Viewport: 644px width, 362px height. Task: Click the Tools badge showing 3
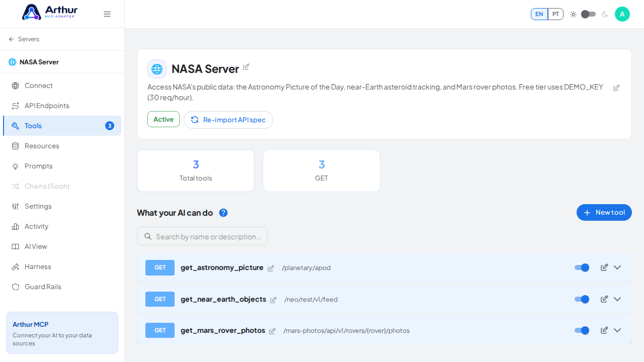click(x=110, y=126)
